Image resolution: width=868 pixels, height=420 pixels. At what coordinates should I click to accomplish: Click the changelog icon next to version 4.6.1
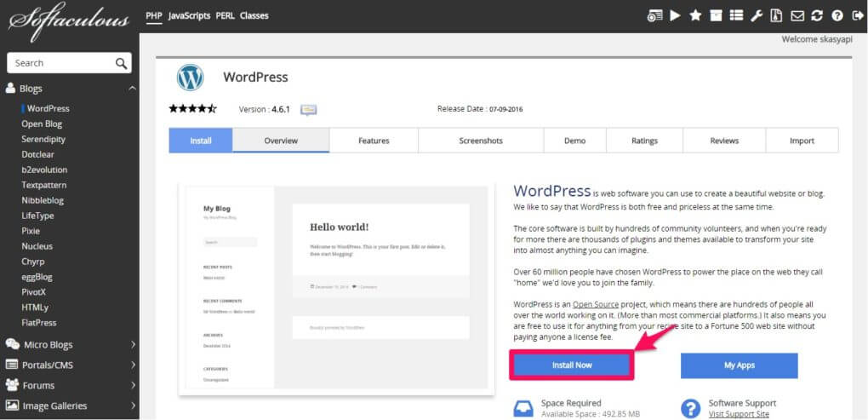tap(308, 110)
